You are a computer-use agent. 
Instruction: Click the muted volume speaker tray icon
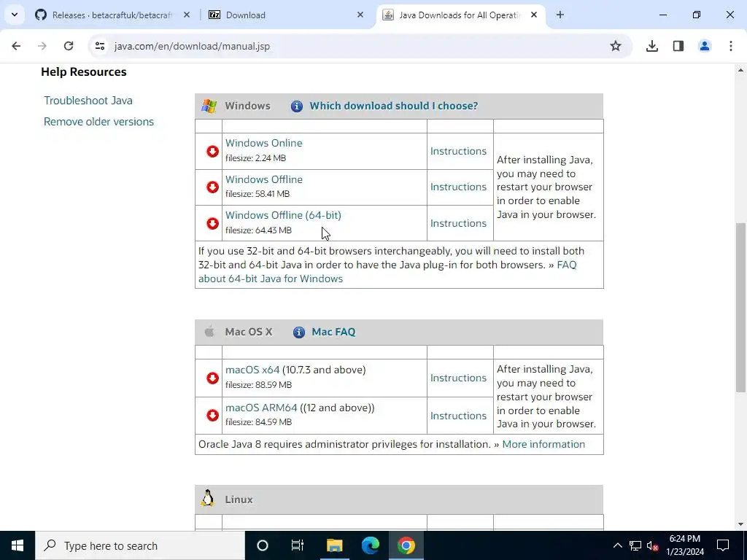(653, 545)
